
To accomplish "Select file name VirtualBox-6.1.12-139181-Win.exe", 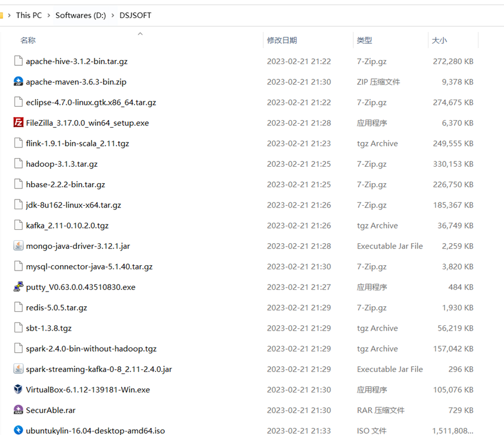I will (88, 390).
